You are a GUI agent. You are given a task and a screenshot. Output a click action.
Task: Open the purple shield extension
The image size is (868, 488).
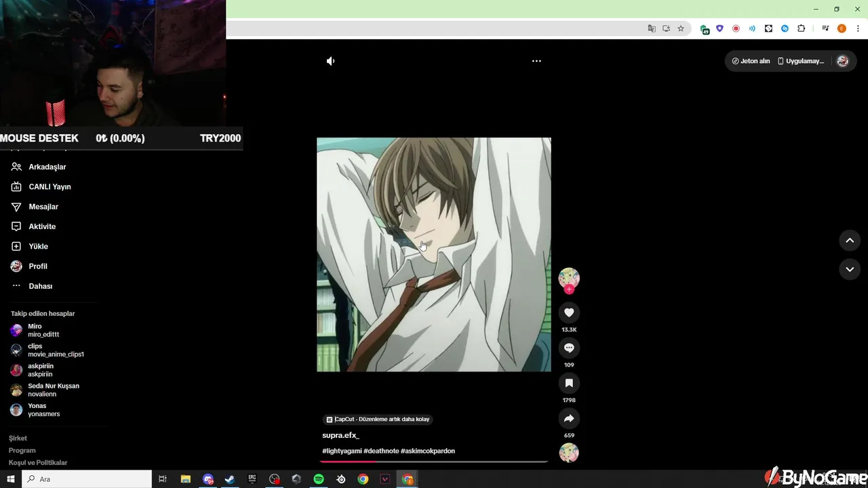pos(719,28)
